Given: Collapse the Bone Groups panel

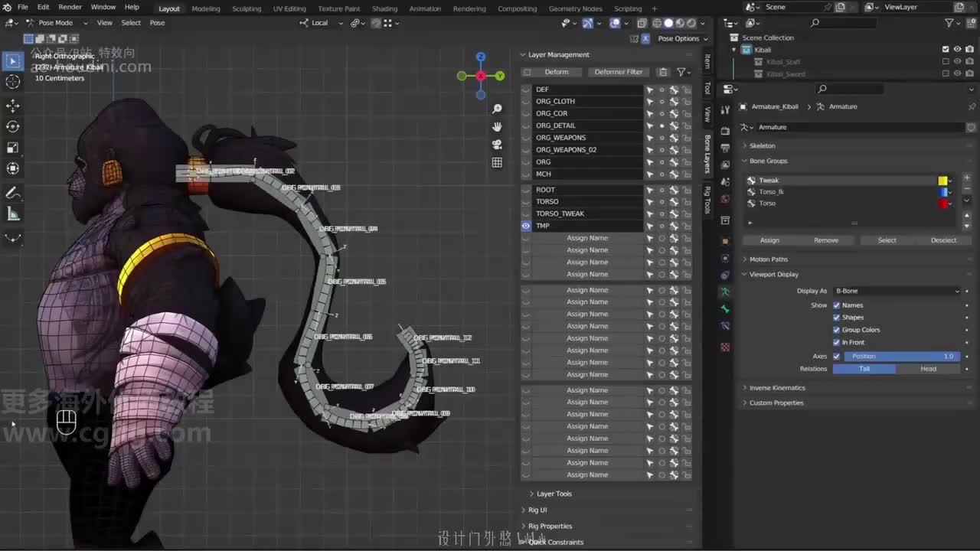Looking at the screenshot, I should pyautogui.click(x=768, y=161).
